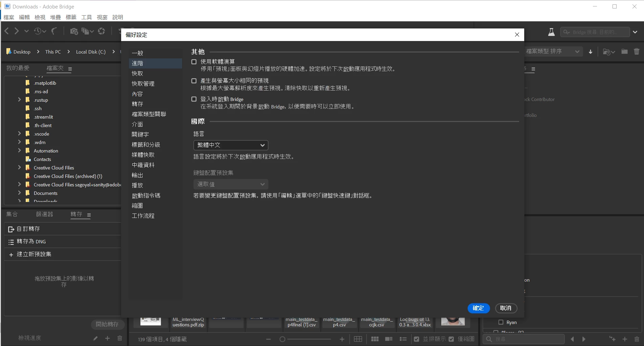Switch to thumbnails view icon
Viewport: 644px width, 346px height.
[x=375, y=339]
